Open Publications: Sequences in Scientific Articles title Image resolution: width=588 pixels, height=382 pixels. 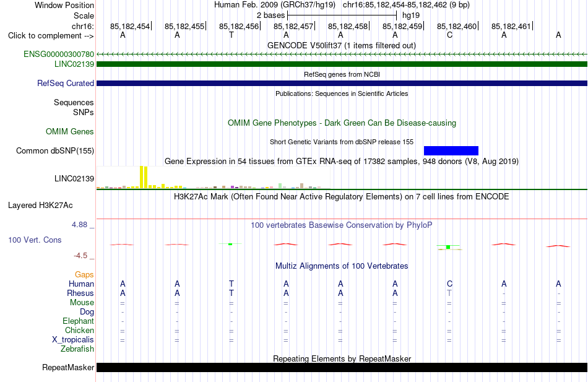pos(342,93)
